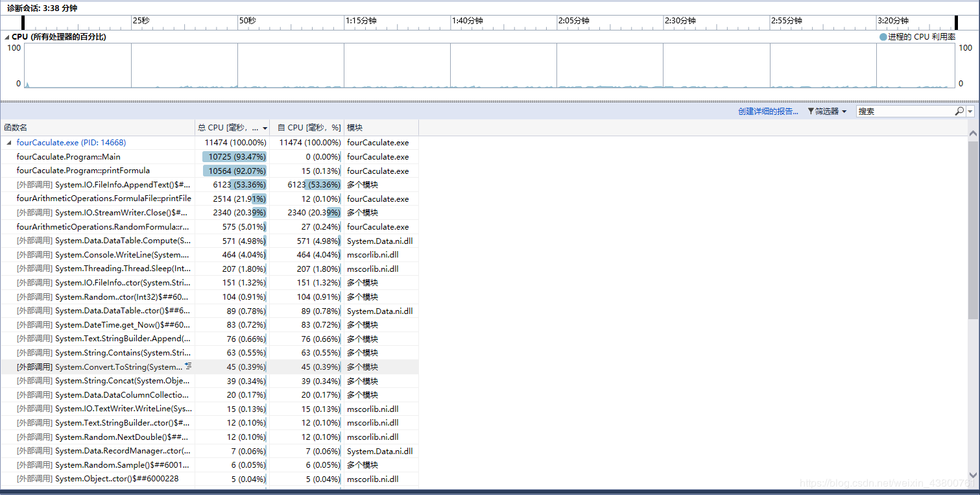Click the hot-path icon on the Convert.ToString row

(x=188, y=367)
